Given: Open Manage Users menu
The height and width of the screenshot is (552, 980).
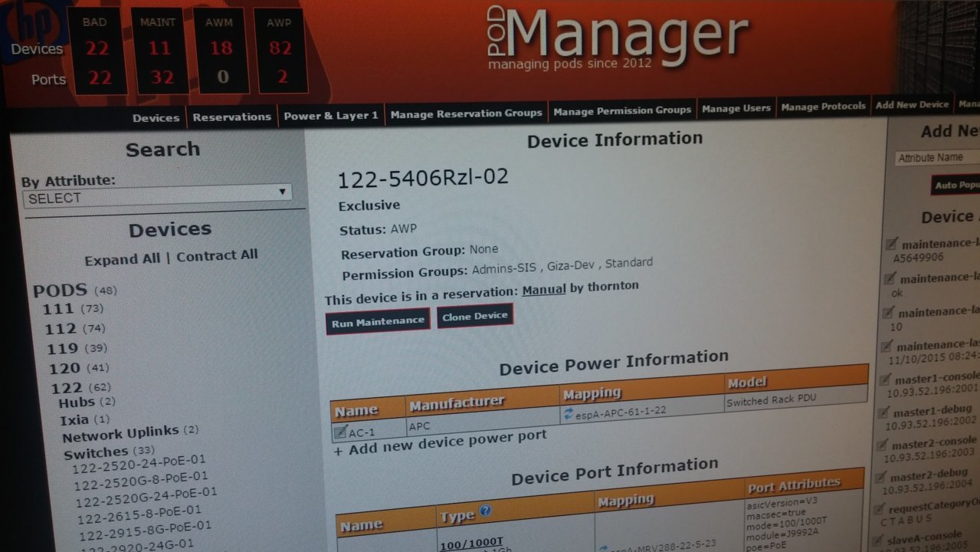Looking at the screenshot, I should click(736, 108).
